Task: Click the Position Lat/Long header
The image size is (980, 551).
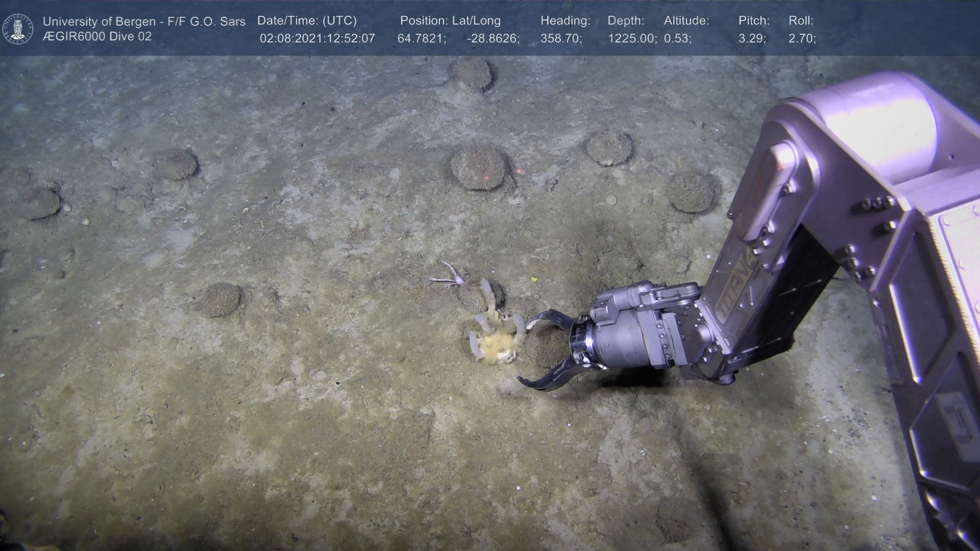Action: [450, 21]
